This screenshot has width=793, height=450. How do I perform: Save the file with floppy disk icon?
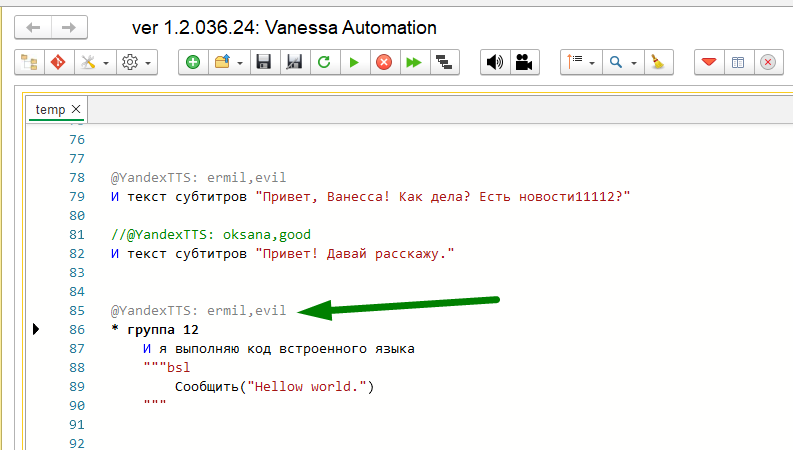pyautogui.click(x=264, y=62)
